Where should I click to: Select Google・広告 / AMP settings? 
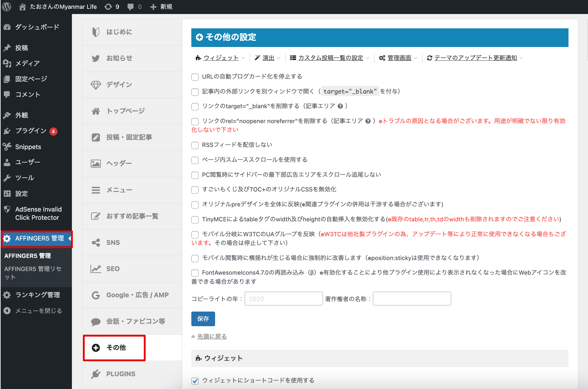(137, 295)
